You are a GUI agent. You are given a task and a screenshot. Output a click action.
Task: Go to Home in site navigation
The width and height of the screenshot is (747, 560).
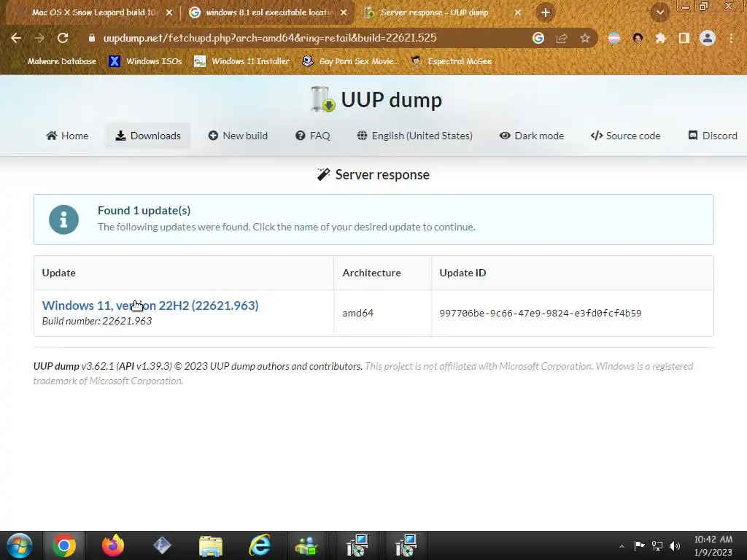click(x=67, y=136)
